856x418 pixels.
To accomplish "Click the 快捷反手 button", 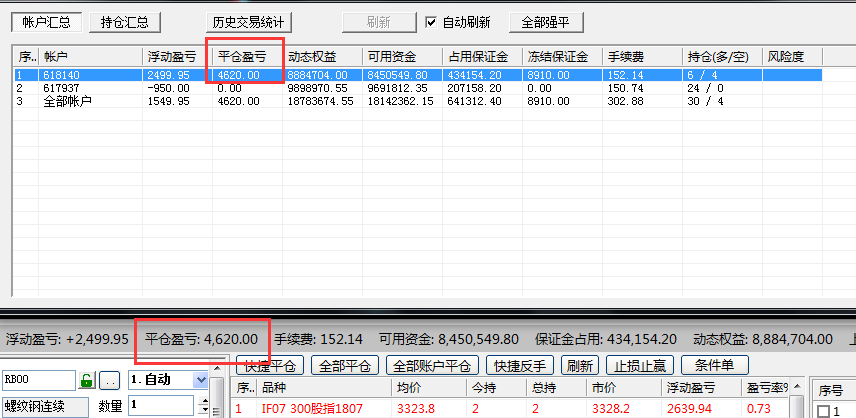I will coord(521,366).
